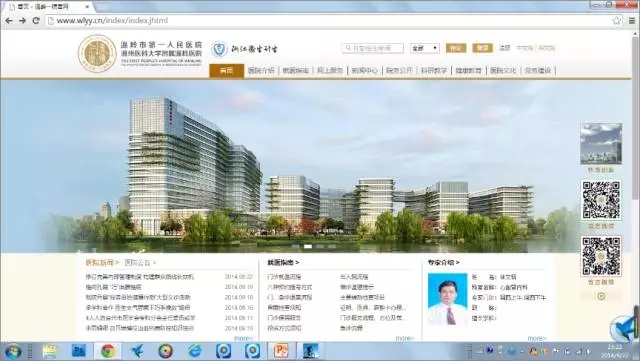Reload the page with the refresh icon
640x361 pixels.
click(36, 20)
